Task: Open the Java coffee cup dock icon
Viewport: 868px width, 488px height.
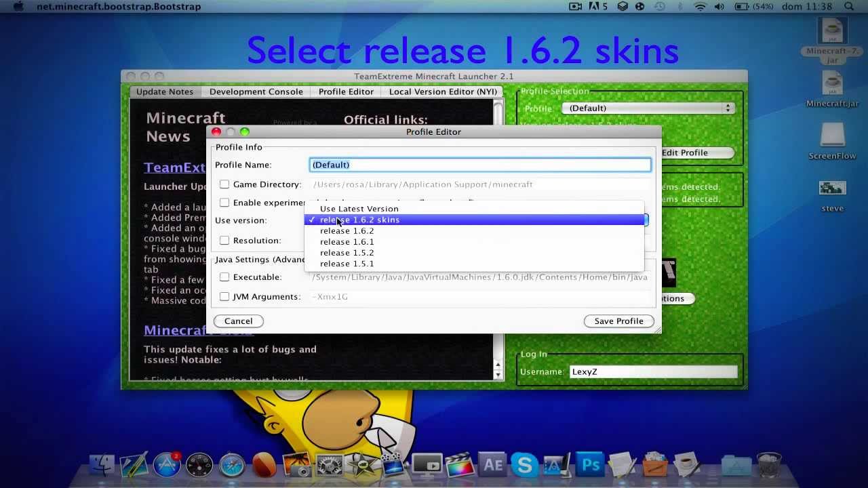Action: point(687,465)
